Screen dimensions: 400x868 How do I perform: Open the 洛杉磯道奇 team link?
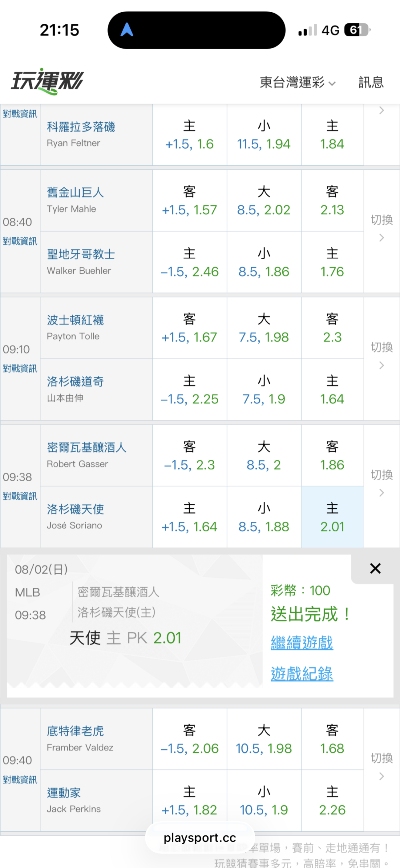pyautogui.click(x=75, y=382)
